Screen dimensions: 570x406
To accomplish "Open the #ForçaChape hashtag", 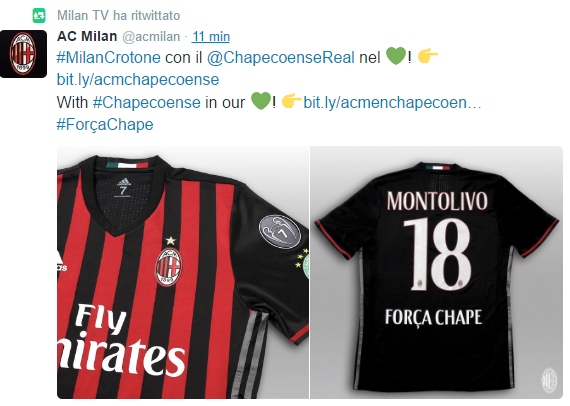I will (x=105, y=124).
